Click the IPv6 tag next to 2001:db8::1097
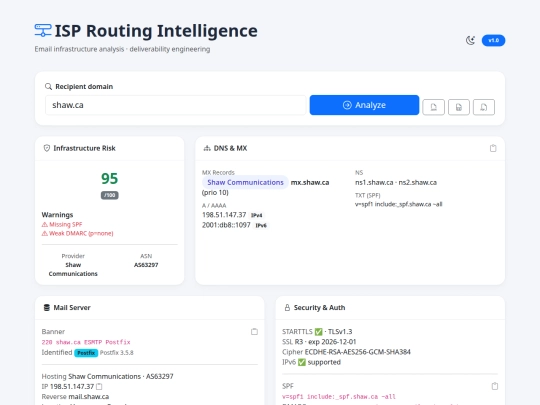 point(261,226)
